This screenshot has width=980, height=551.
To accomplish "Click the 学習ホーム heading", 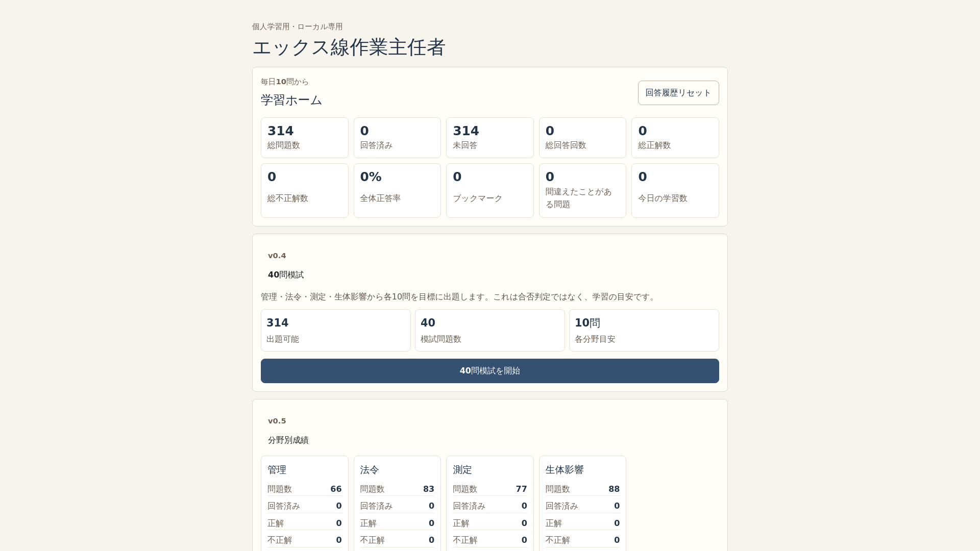I will (291, 100).
